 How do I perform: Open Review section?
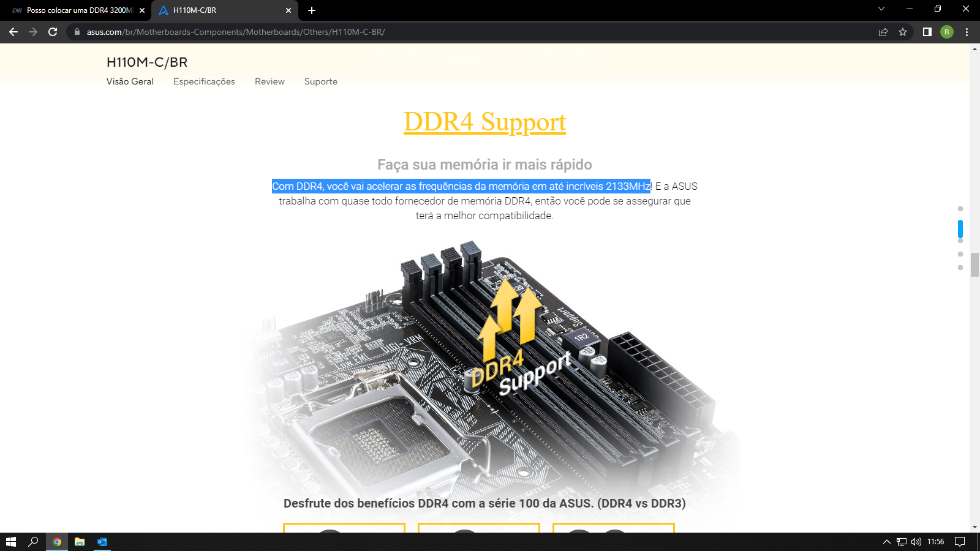(269, 81)
